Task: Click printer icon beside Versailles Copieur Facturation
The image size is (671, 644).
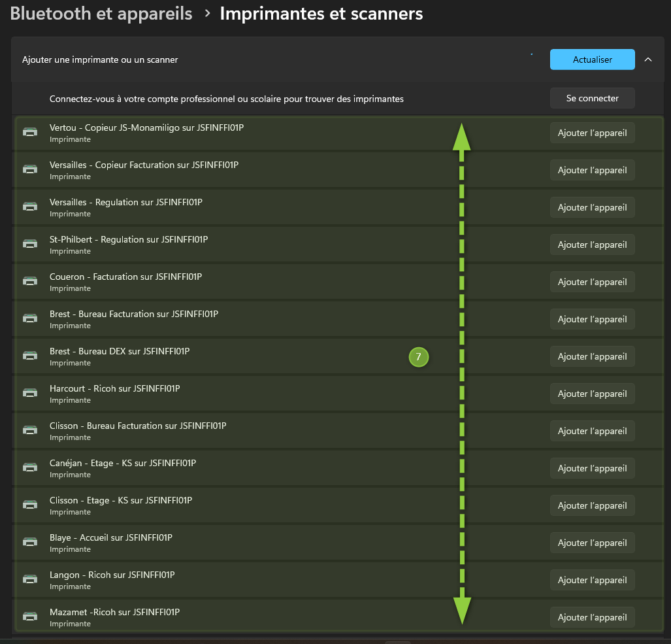Action: pos(30,169)
